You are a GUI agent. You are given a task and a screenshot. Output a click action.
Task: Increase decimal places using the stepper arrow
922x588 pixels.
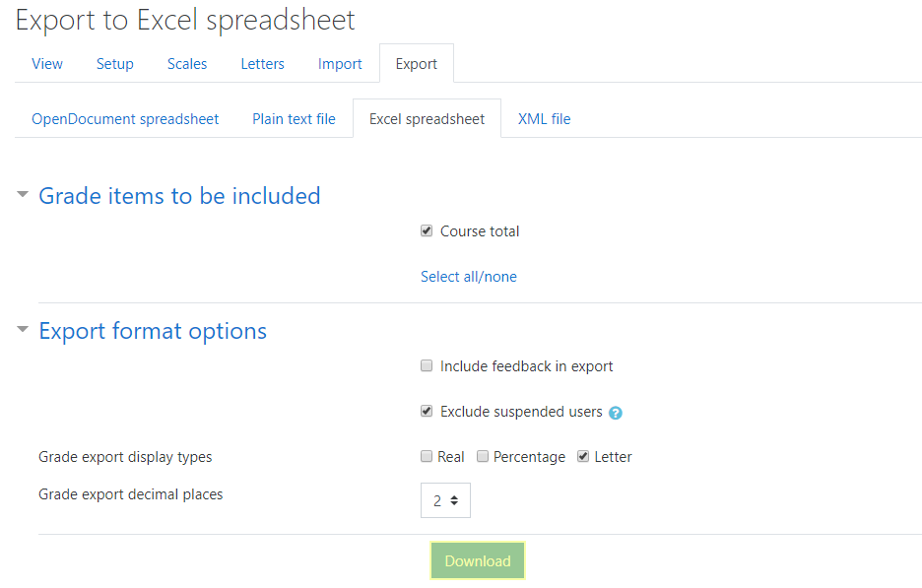[x=456, y=494]
